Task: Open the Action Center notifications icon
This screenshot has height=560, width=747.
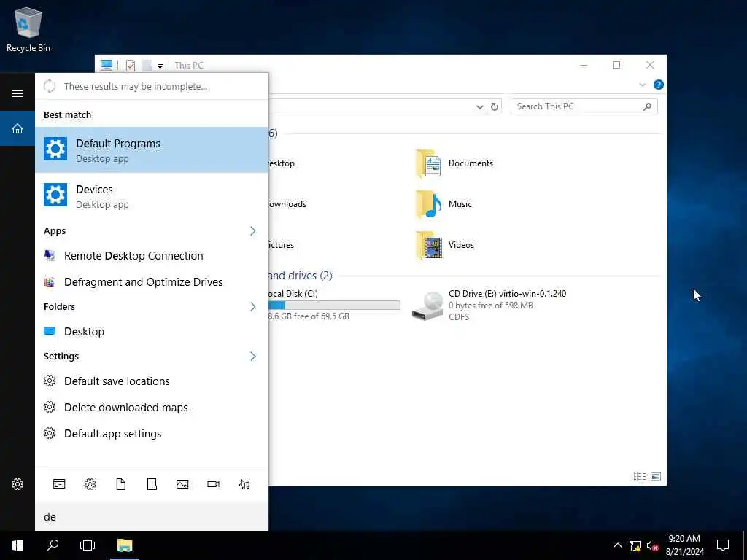Action: tap(723, 545)
